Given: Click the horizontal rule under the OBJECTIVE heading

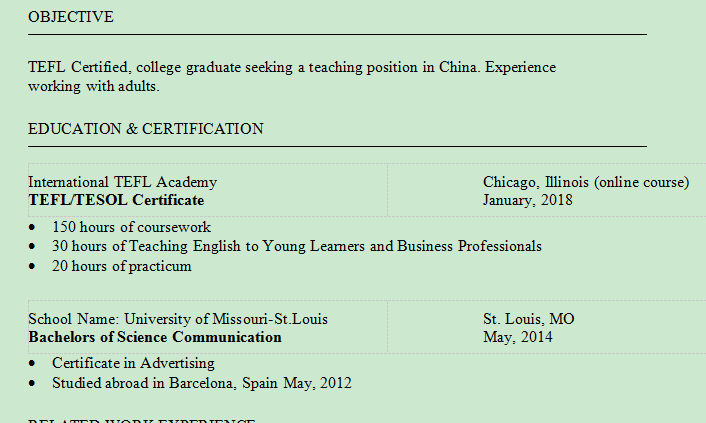Looking at the screenshot, I should (x=337, y=34).
